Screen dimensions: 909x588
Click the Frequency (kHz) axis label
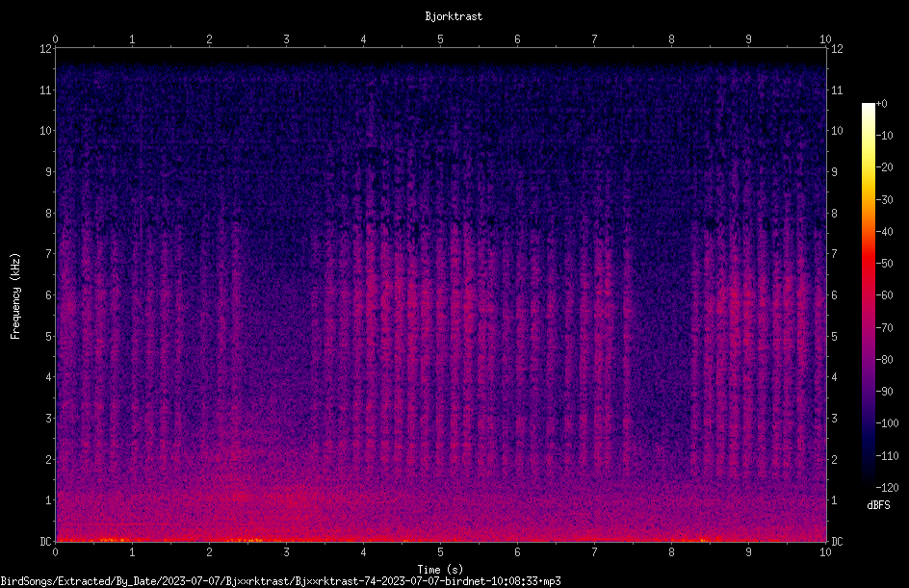tap(15, 296)
